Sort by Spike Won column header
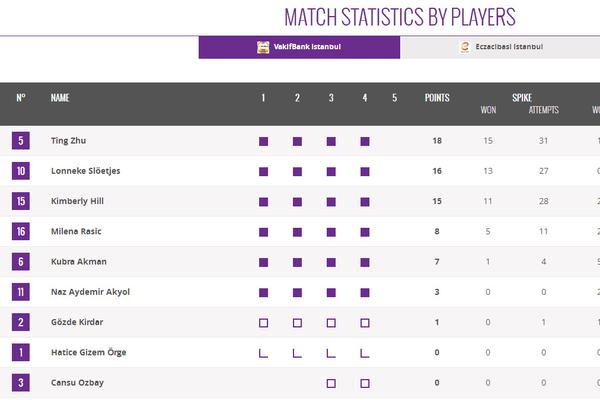The height and width of the screenshot is (400, 600). pyautogui.click(x=488, y=109)
